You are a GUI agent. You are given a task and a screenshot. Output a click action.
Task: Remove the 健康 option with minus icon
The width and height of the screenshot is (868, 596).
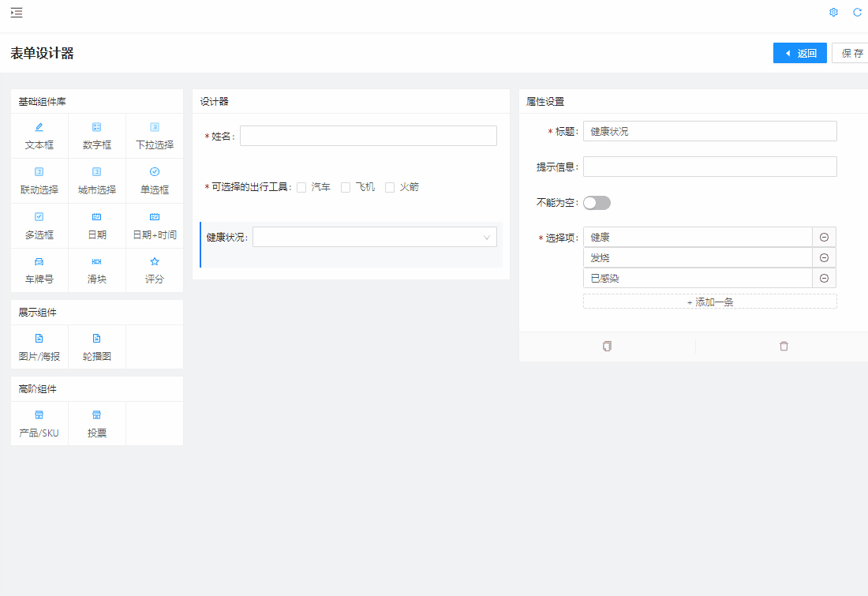click(x=824, y=237)
